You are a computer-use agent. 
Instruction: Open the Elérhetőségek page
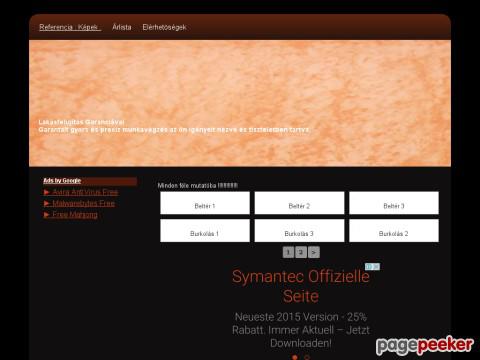pos(164,27)
